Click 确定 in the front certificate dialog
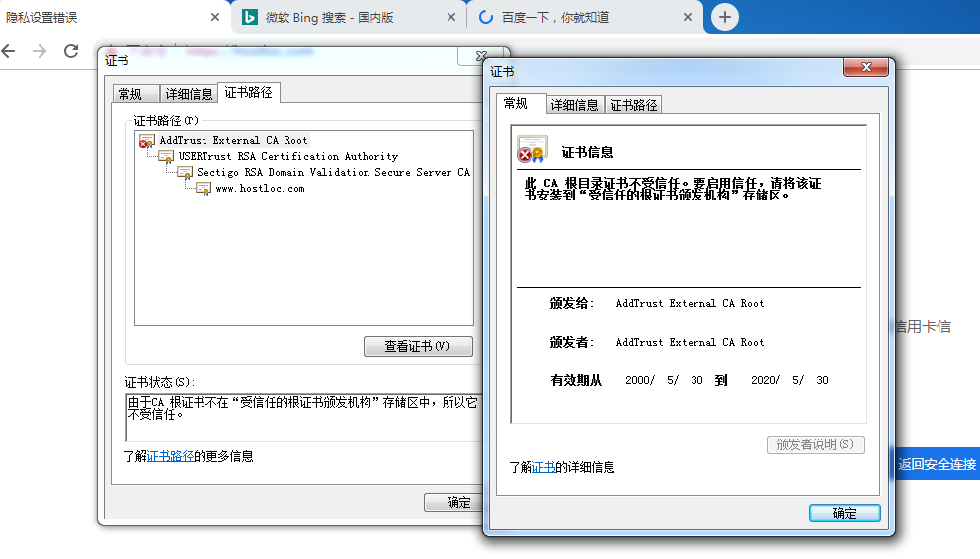Image resolution: width=980 pixels, height=559 pixels. coord(844,514)
